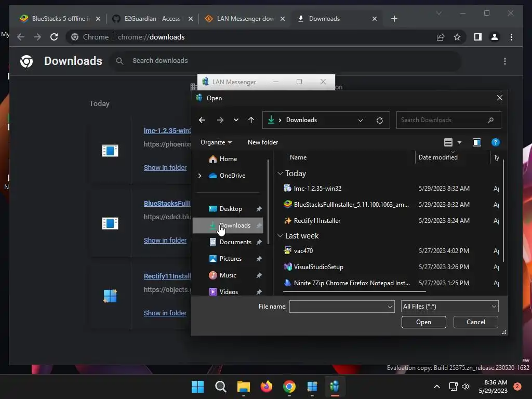Open the File name dropdown arrow
532x399 pixels.
[x=390, y=307]
